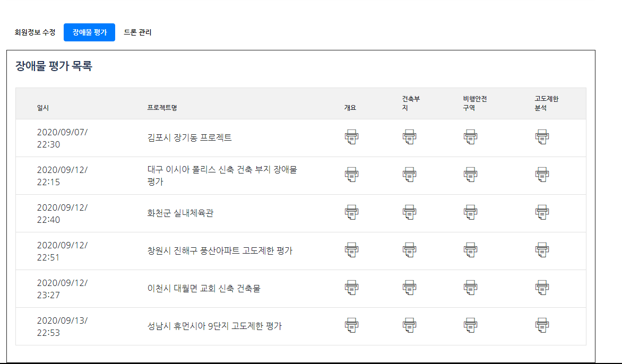The height and width of the screenshot is (364, 622).
Task: Print 개요 for 김포시 장기동 프로젝트
Action: pyautogui.click(x=351, y=137)
